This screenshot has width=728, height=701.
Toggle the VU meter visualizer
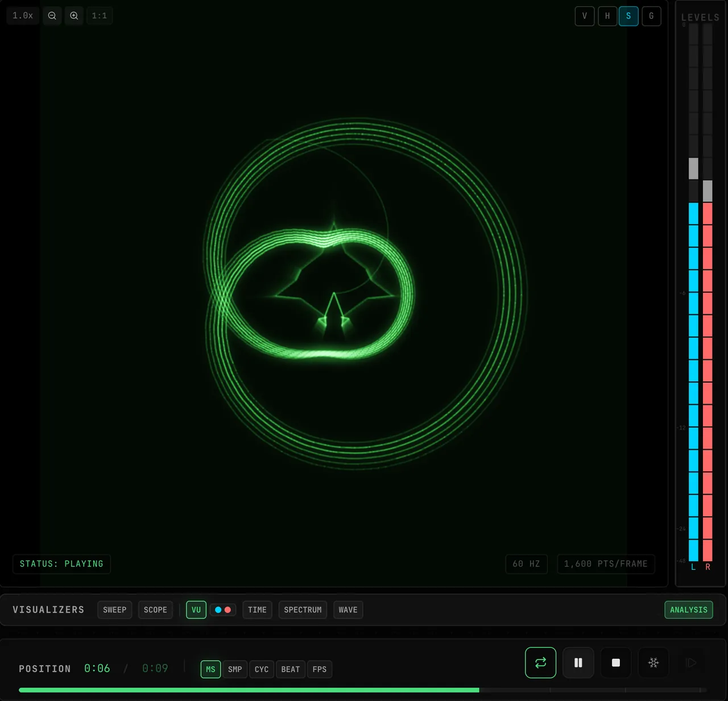[196, 610]
